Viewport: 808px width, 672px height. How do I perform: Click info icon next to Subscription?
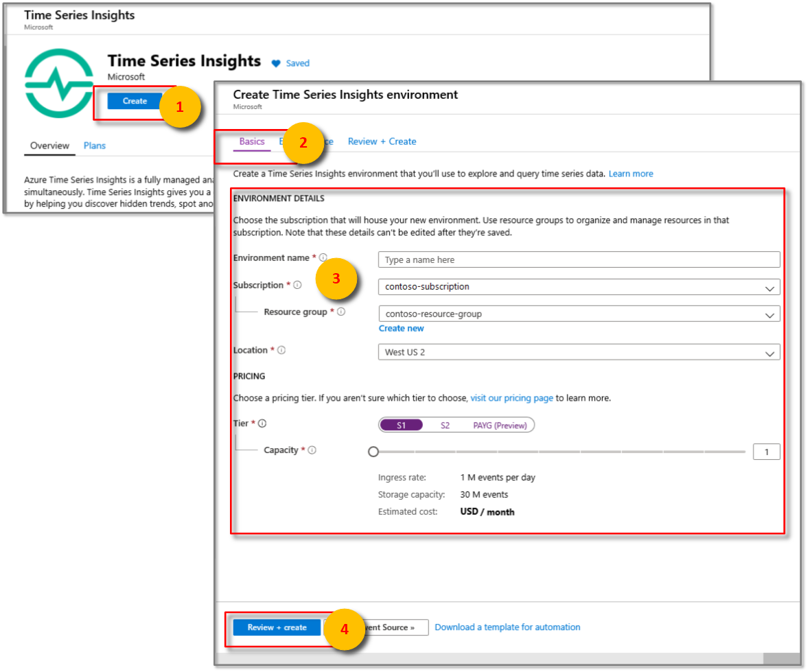(297, 285)
